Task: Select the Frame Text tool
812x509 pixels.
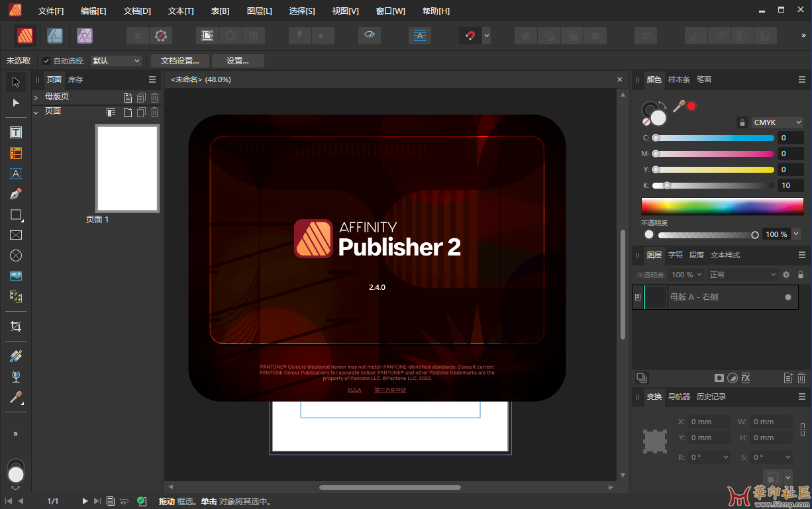Action: coord(16,132)
